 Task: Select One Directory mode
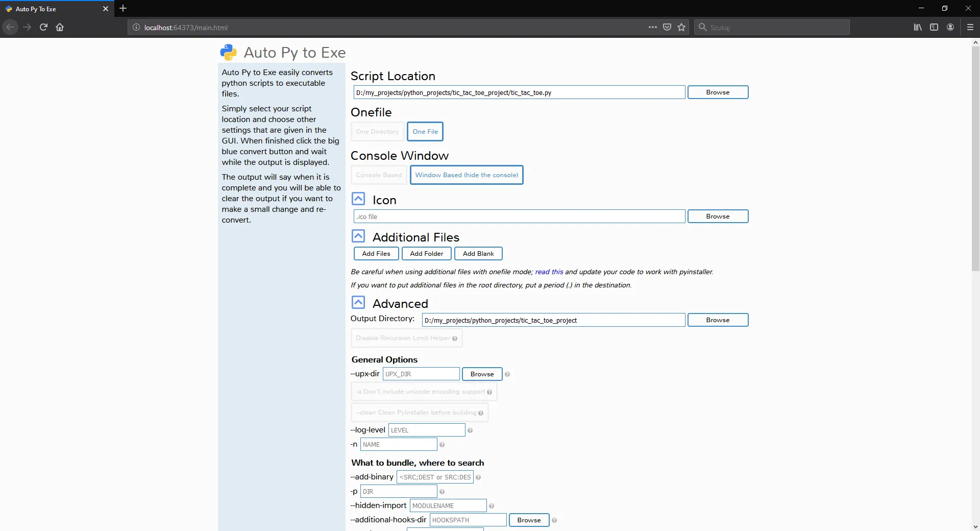377,132
